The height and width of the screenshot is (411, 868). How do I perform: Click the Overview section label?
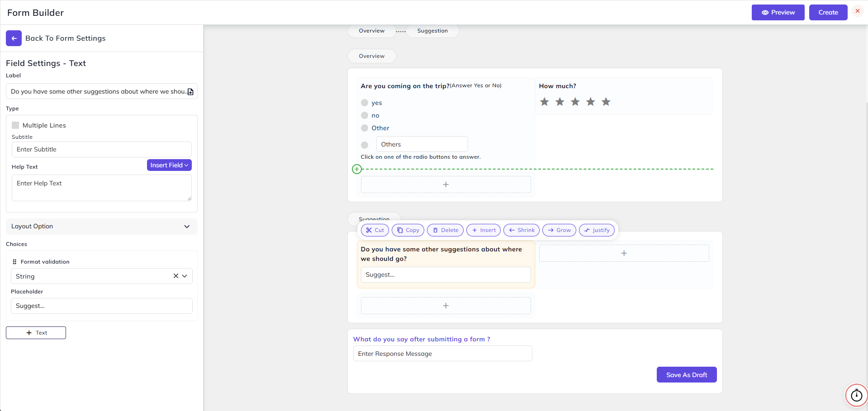pyautogui.click(x=372, y=56)
